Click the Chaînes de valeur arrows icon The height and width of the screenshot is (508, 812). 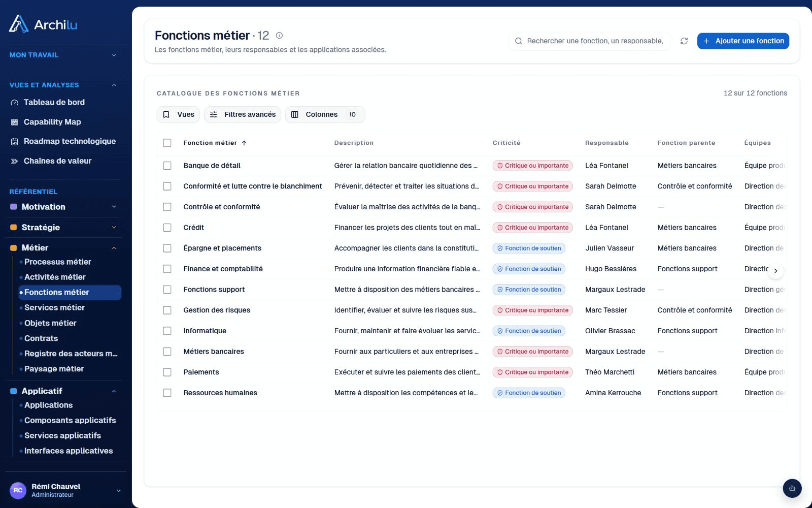pos(15,161)
